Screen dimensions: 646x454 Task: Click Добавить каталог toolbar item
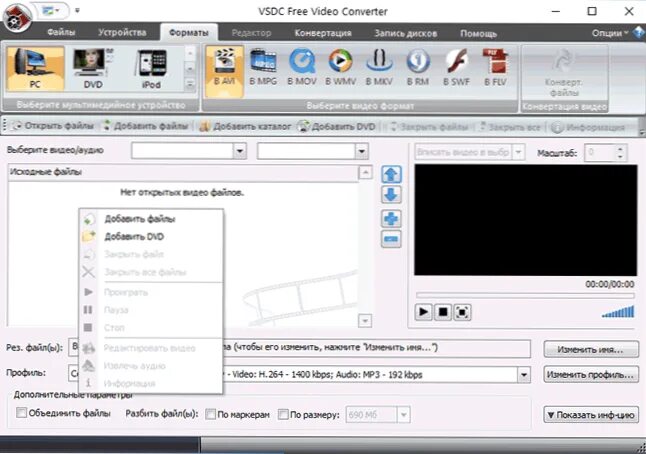246,126
